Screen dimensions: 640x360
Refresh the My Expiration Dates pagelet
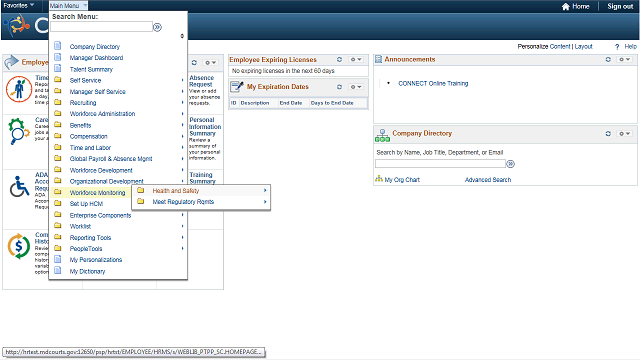339,87
